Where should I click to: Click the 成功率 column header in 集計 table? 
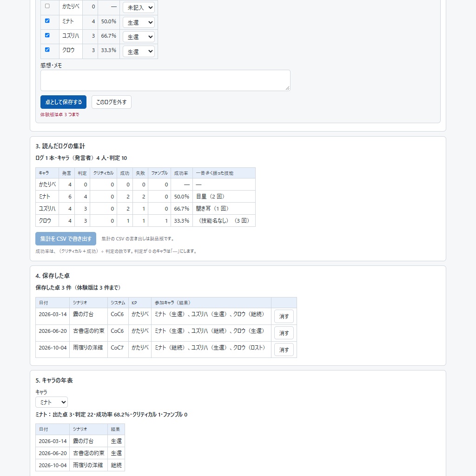pos(181,173)
